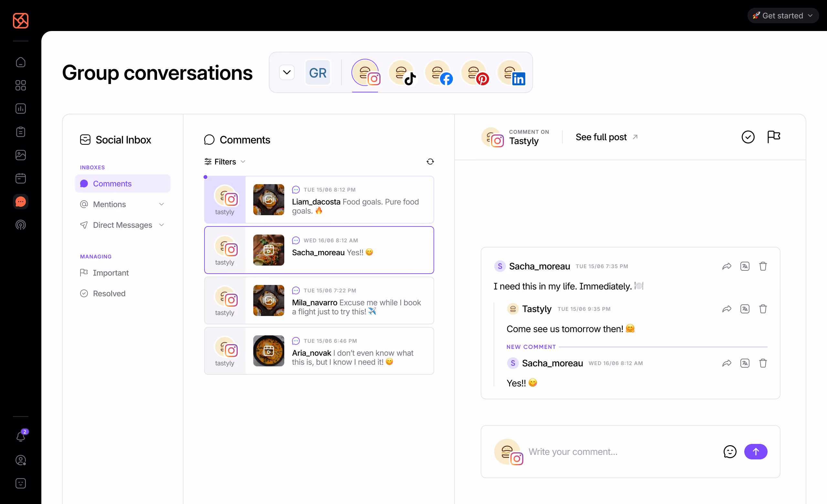Screen dimensions: 827x504
Task: Click the smiley face icon at sidebar bottom
Action: [x=20, y=483]
